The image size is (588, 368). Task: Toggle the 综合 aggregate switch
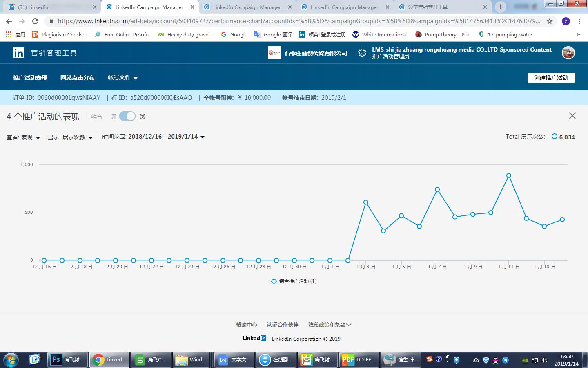[127, 117]
